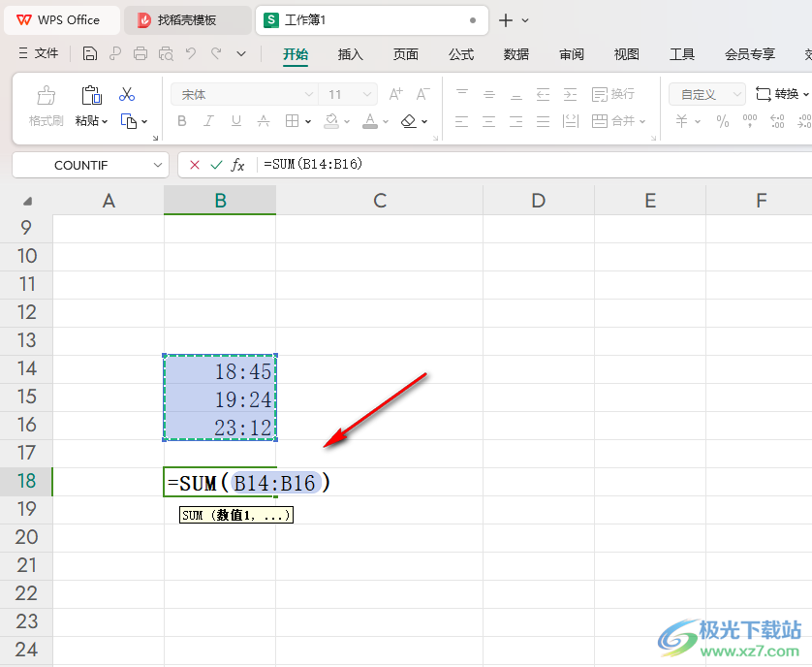This screenshot has height=667, width=812.
Task: Click the Undo arrow
Action: (191, 53)
